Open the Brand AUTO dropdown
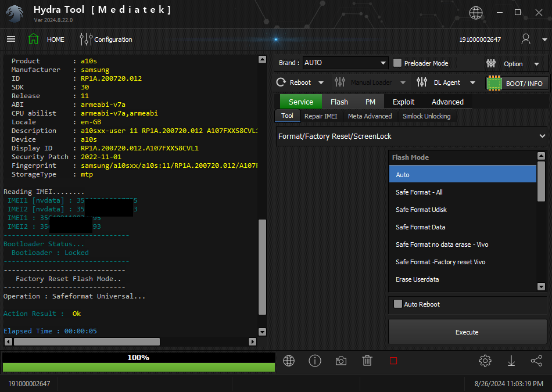This screenshot has height=392, width=552. coord(345,63)
